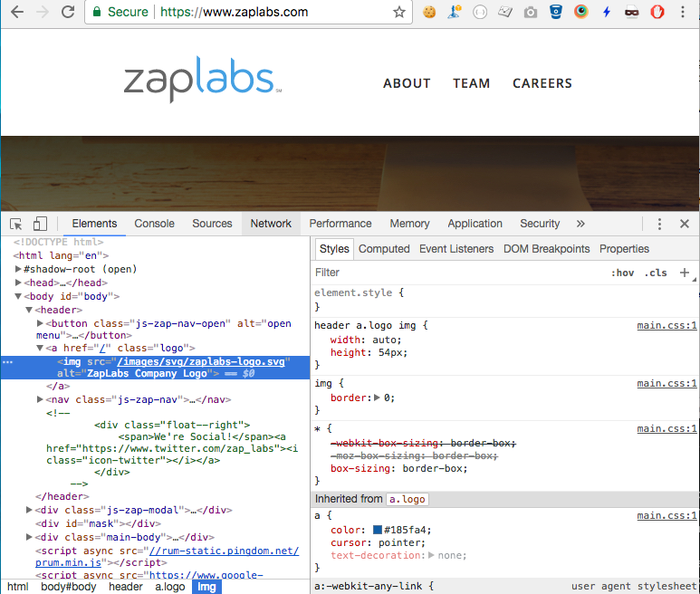700x594 pixels.
Task: Select a.logo in the breadcrumb bar
Action: click(x=169, y=587)
